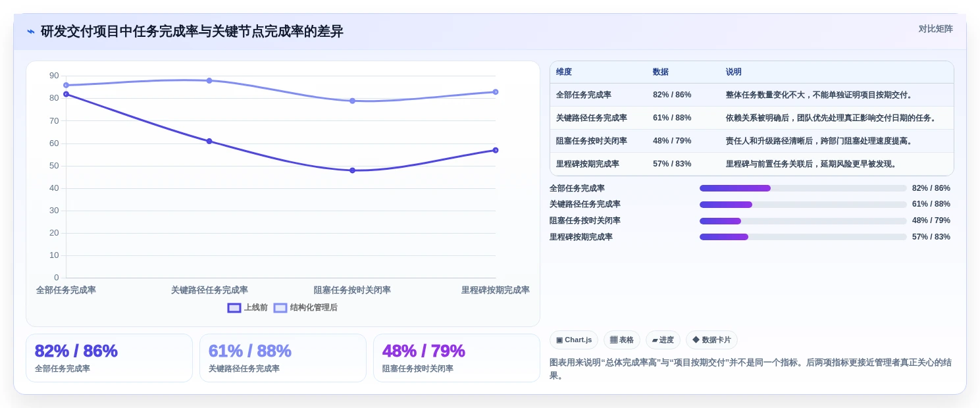Screen dimensions: 980x408
Task: Click the 说明 column header
Action: tap(734, 72)
